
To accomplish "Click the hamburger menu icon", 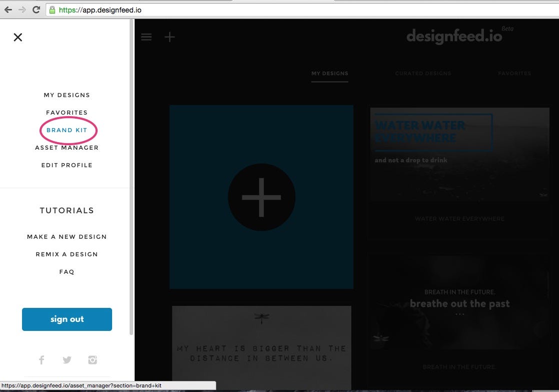I will (146, 37).
